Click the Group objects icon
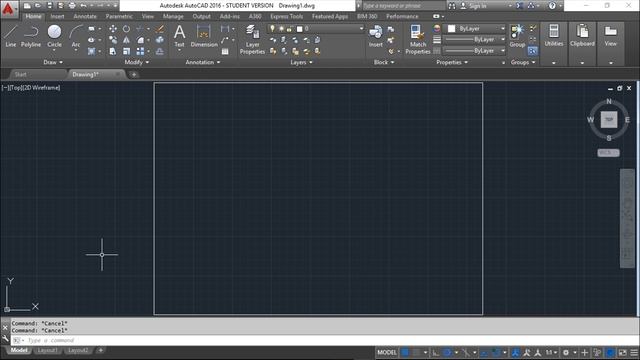 coord(517,36)
